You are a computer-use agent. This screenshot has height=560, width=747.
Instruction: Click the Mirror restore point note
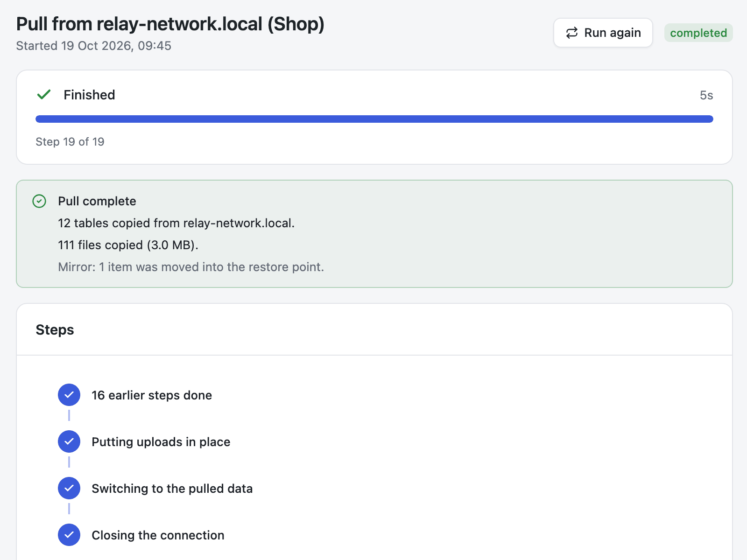pyautogui.click(x=191, y=267)
